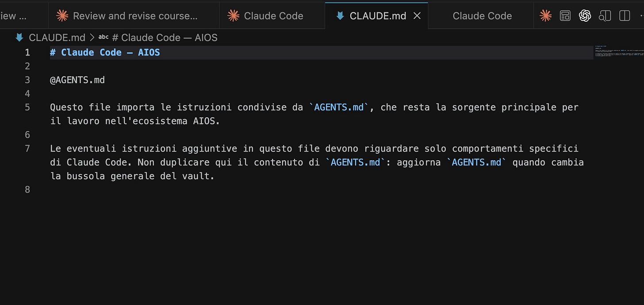The image size is (644, 305).
Task: Click line number 8 in the gutter
Action: coord(27,189)
